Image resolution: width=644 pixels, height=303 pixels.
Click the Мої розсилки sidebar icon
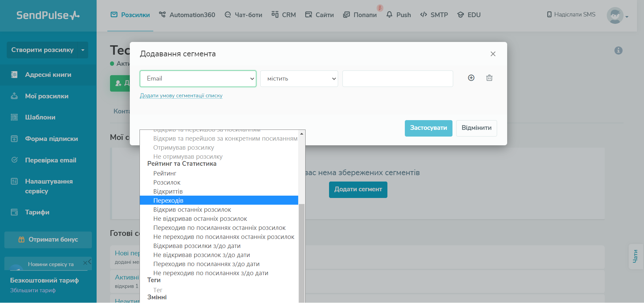point(14,96)
